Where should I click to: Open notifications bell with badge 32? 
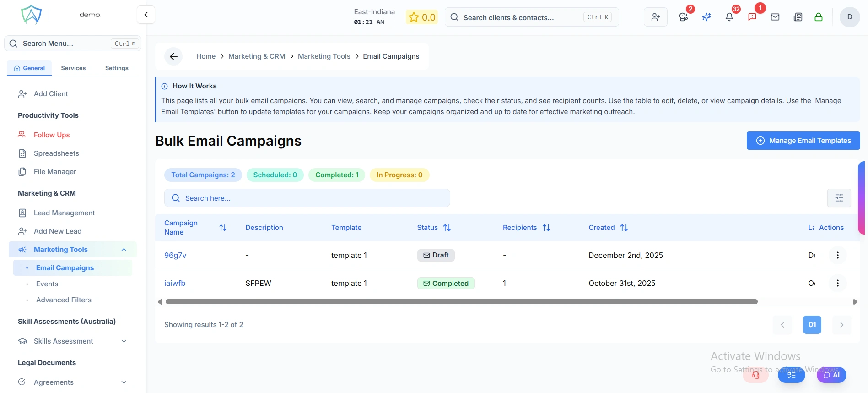729,17
